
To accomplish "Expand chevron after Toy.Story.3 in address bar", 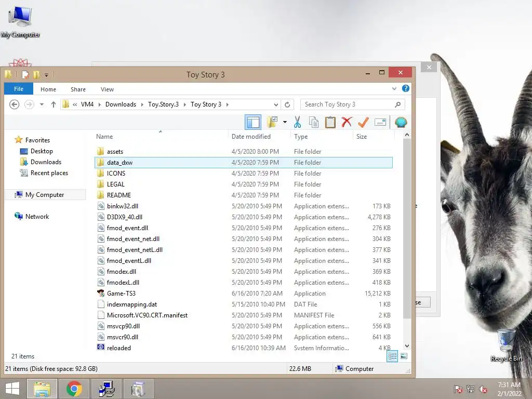I will pyautogui.click(x=184, y=104).
